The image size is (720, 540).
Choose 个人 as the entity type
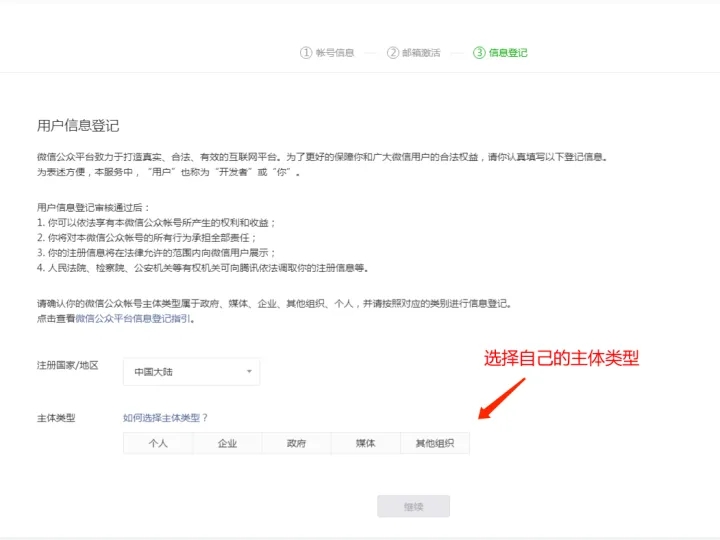(158, 443)
